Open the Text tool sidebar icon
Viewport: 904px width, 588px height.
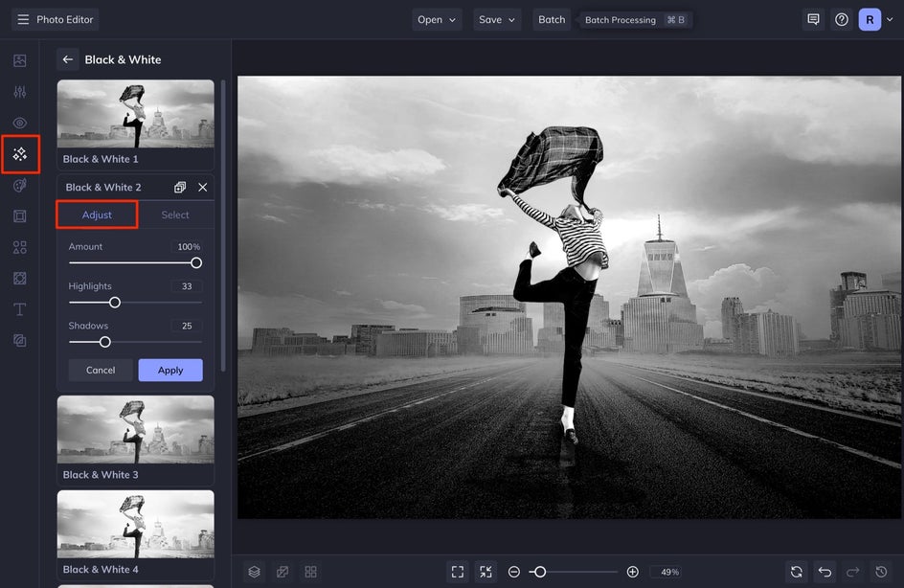pos(19,309)
